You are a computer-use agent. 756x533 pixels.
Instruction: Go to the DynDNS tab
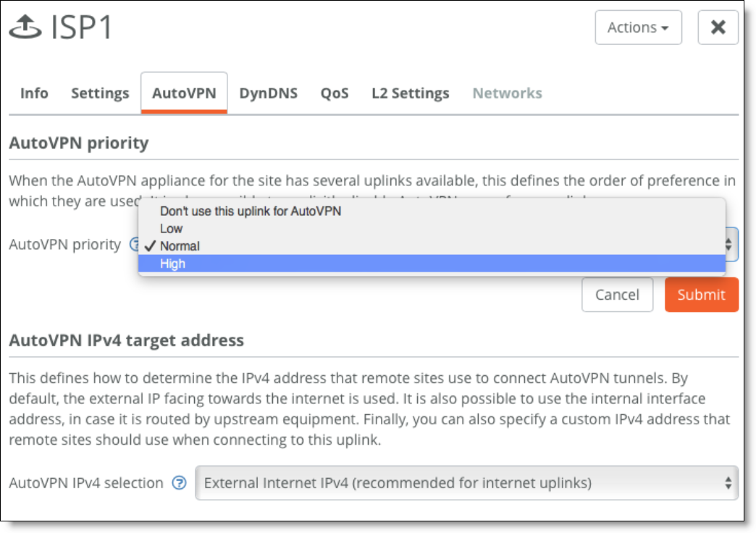click(x=269, y=93)
